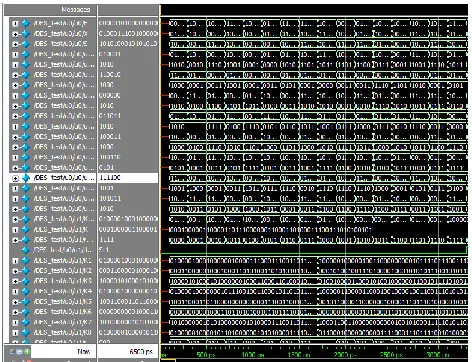Click the 'Now' label in the footer
This screenshot has width=472, height=362.
(83, 351)
